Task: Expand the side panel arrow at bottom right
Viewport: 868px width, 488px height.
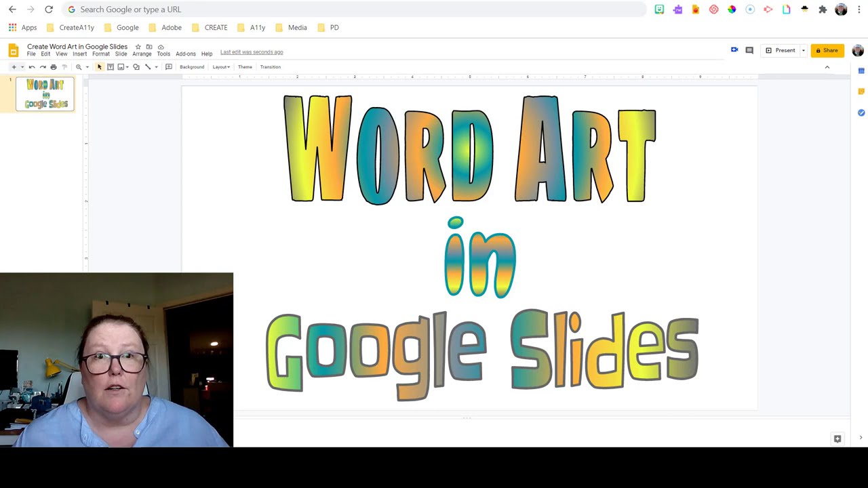Action: tap(861, 438)
